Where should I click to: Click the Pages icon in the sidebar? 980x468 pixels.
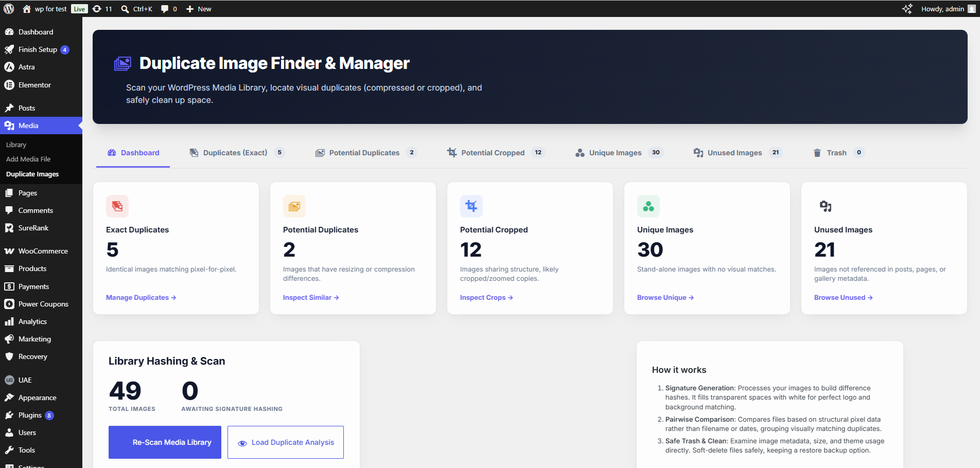(x=9, y=193)
